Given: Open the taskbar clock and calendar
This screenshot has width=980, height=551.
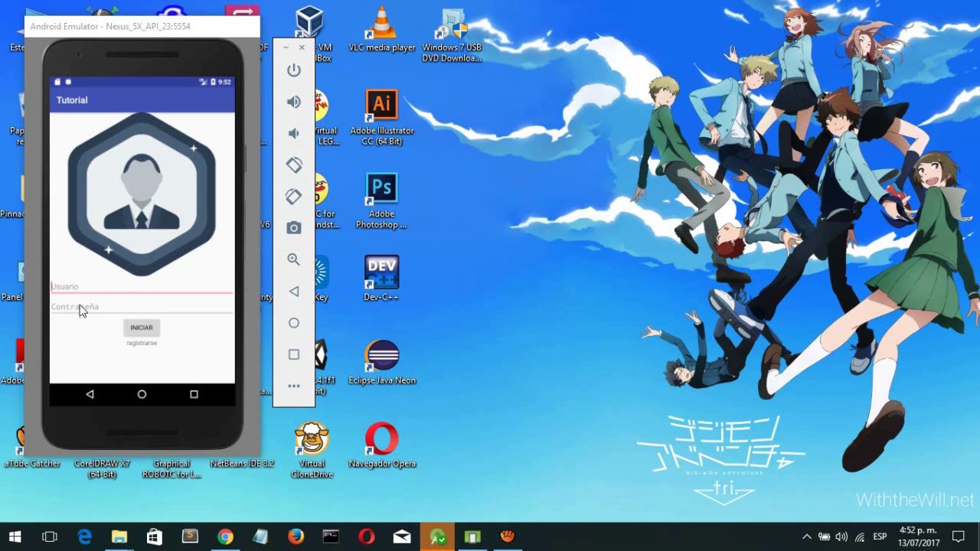Looking at the screenshot, I should [x=919, y=536].
